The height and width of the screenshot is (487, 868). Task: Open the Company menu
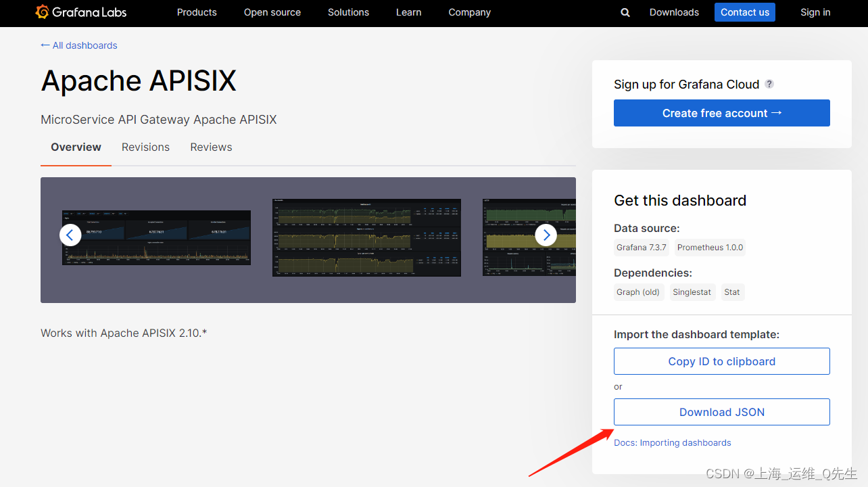pos(470,12)
